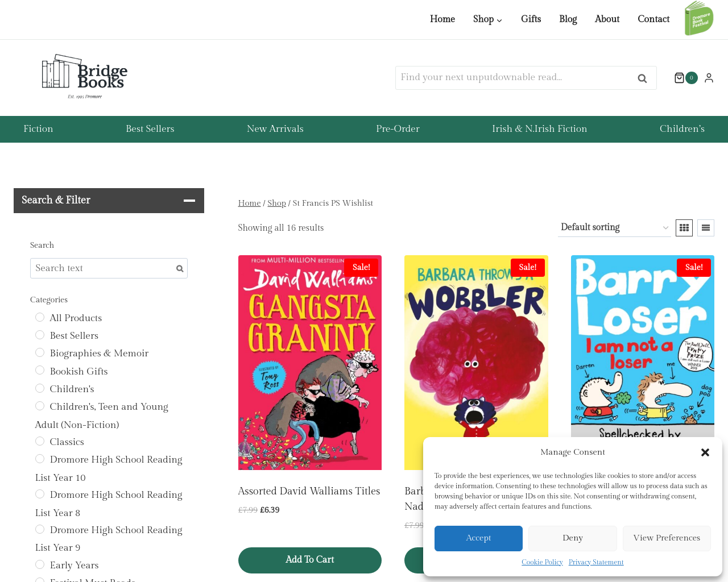Click the Bridge Books logo
Viewport: 728px width, 582px height.
click(x=85, y=77)
